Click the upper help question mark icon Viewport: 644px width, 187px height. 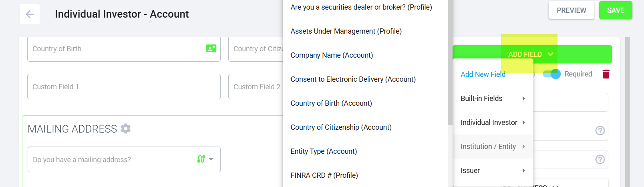(x=600, y=131)
